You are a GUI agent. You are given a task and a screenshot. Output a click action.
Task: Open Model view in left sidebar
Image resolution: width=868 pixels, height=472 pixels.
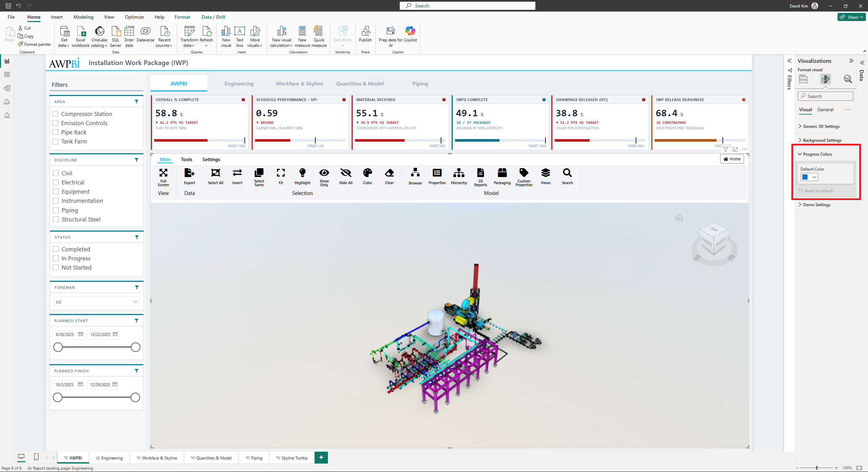(x=7, y=88)
